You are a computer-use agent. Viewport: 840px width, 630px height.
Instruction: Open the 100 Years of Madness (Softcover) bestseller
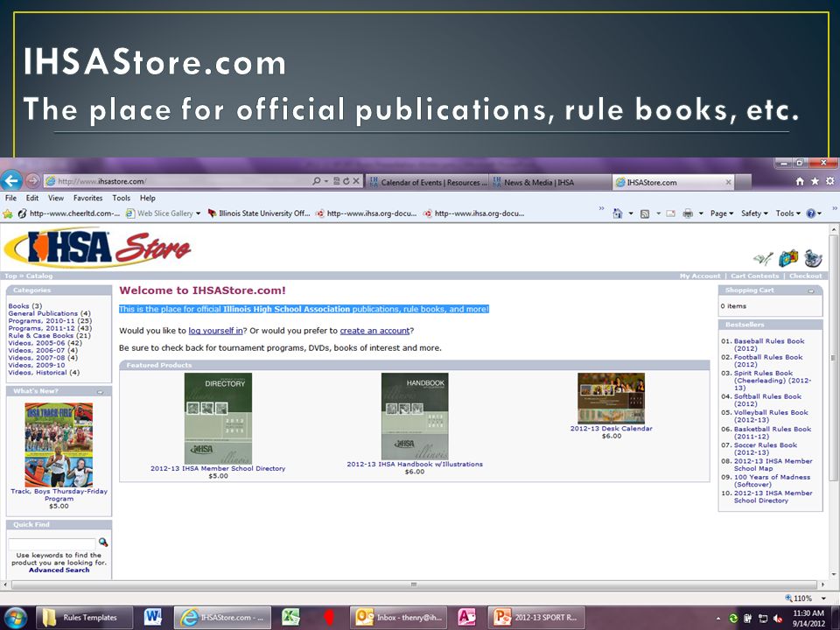coord(772,480)
